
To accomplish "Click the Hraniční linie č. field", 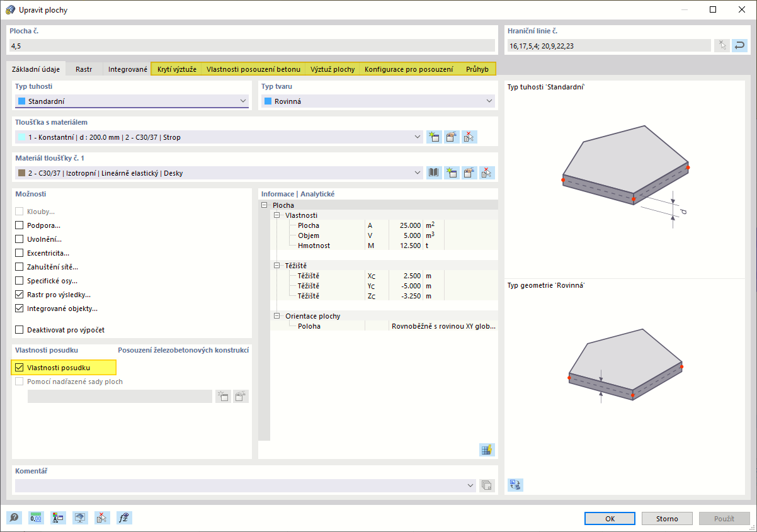I will pos(609,45).
